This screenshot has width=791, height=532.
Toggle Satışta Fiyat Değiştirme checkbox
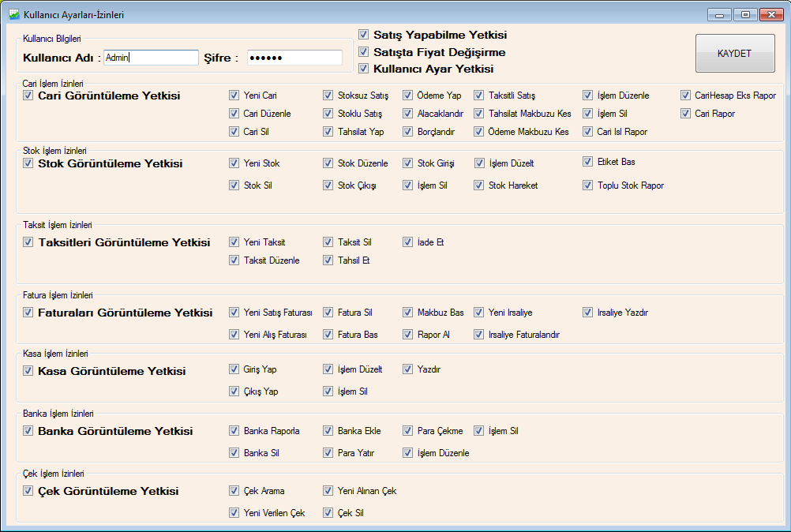coord(364,52)
